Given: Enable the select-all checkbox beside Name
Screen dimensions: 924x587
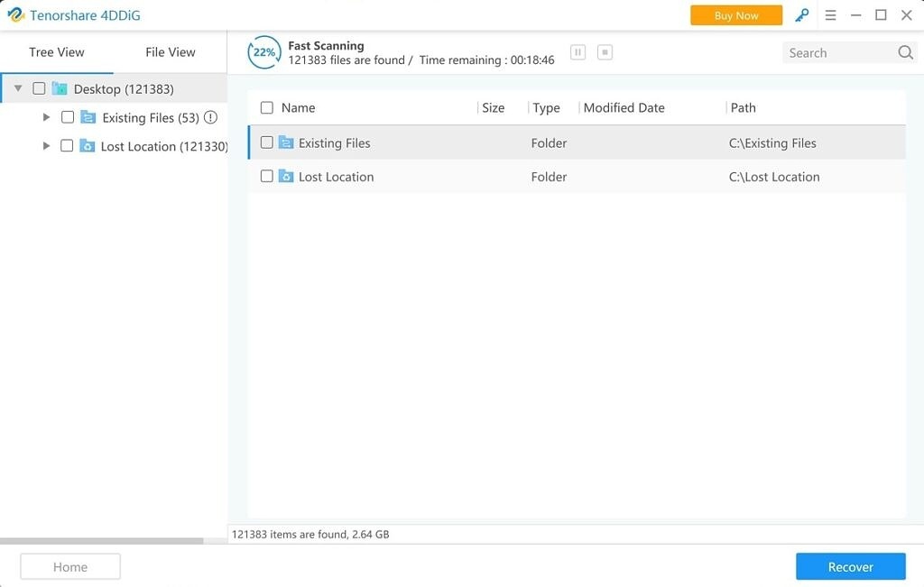Looking at the screenshot, I should tap(266, 107).
